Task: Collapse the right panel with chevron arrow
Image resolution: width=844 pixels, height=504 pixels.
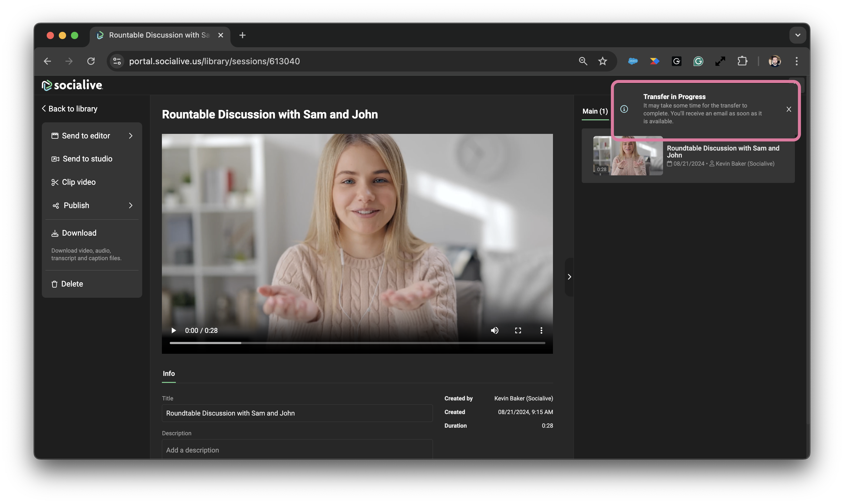Action: point(569,277)
